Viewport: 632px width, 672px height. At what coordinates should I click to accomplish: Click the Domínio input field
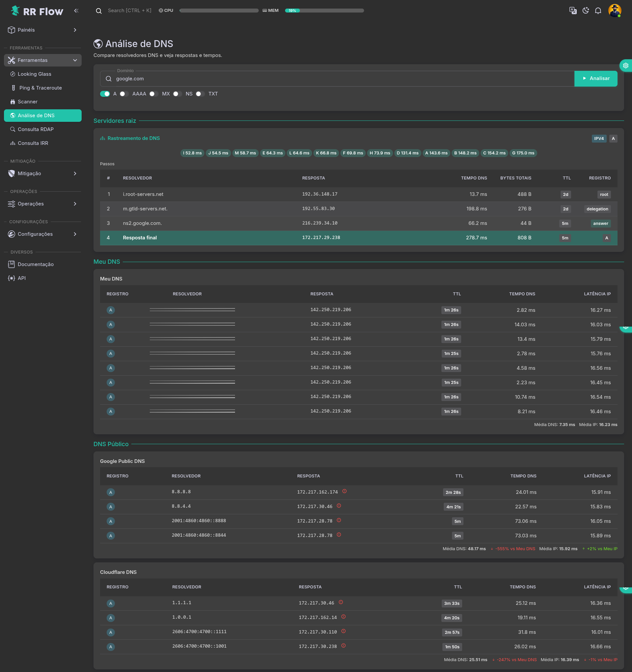pos(338,79)
